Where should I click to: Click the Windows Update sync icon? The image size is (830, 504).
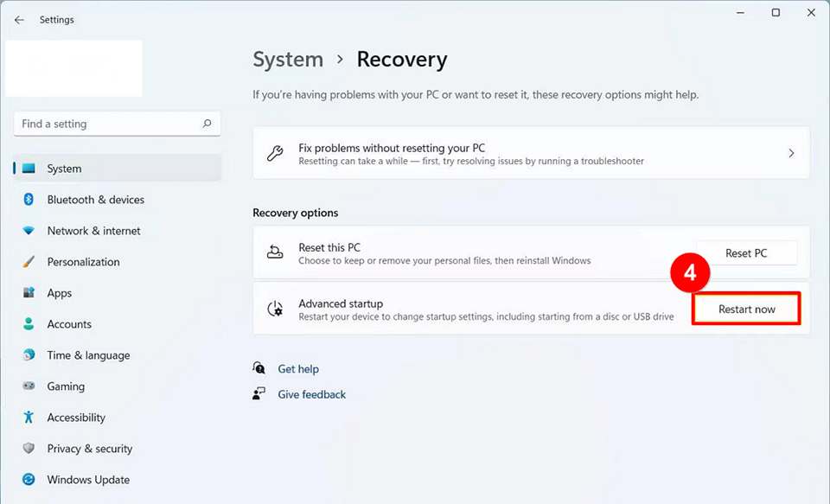(x=29, y=480)
